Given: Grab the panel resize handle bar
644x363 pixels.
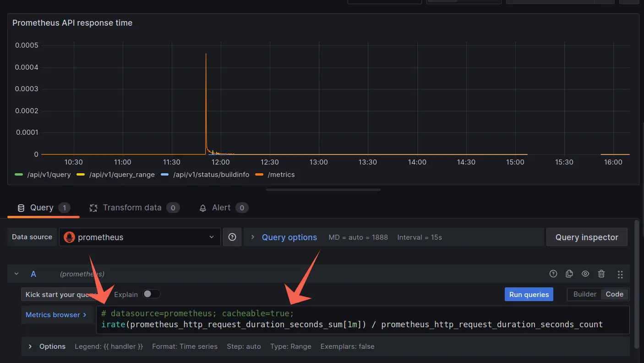Looking at the screenshot, I should click(x=323, y=190).
